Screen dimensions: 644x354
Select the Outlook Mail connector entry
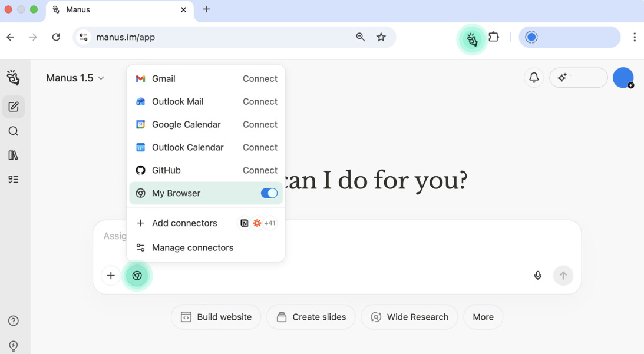pyautogui.click(x=206, y=101)
